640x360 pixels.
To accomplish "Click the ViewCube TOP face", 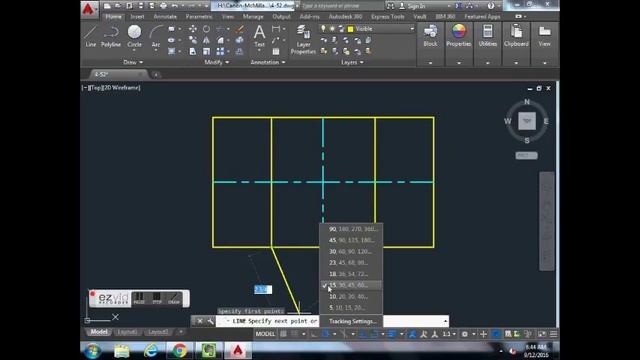I will tap(527, 121).
